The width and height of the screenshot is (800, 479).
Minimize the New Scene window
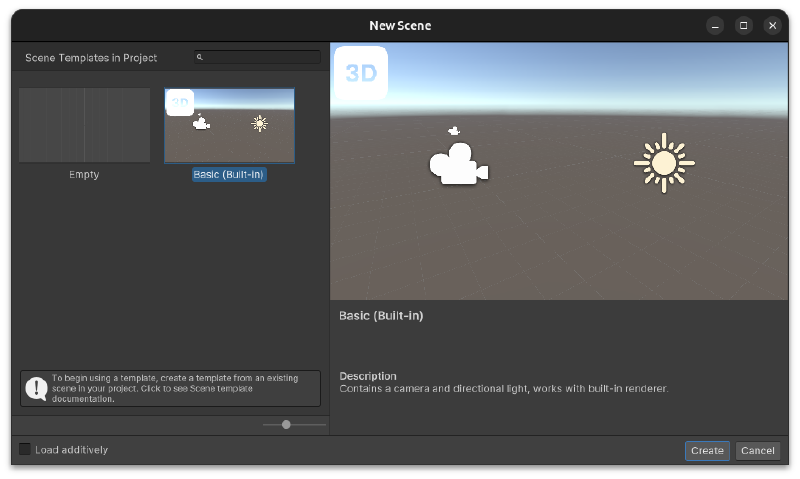[715, 26]
